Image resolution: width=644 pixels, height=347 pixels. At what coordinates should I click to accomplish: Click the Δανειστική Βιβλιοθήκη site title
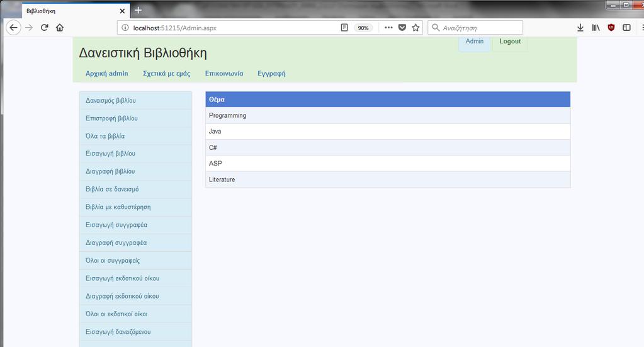tap(143, 53)
